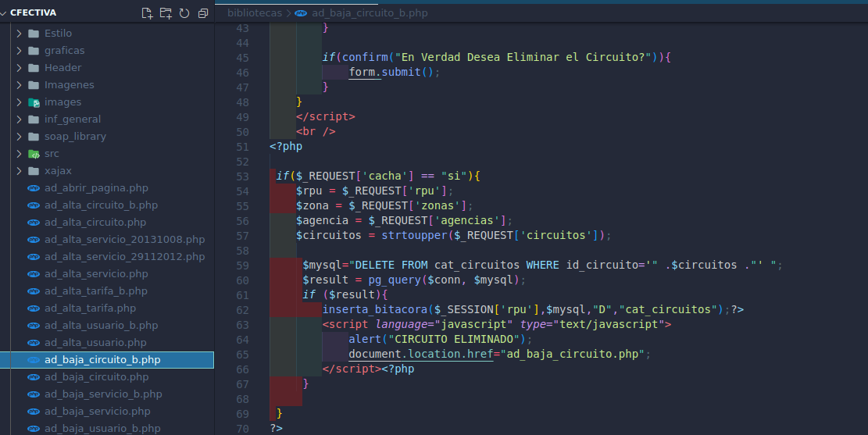Open ad_alta_servicio_29112012.php file

pos(107,256)
